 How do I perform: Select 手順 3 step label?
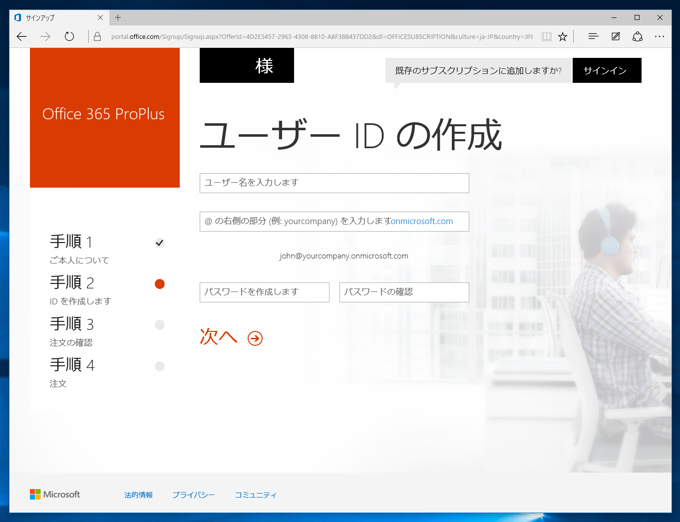pos(72,323)
